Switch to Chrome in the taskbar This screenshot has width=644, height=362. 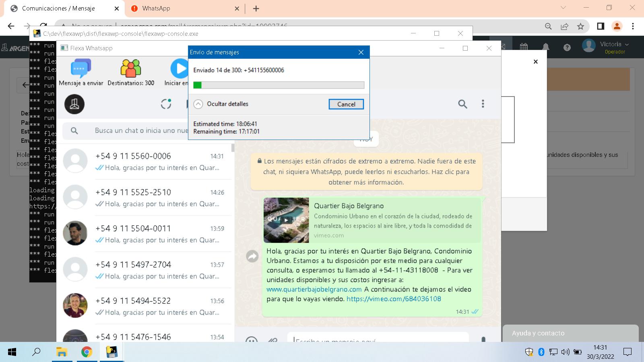(87, 352)
